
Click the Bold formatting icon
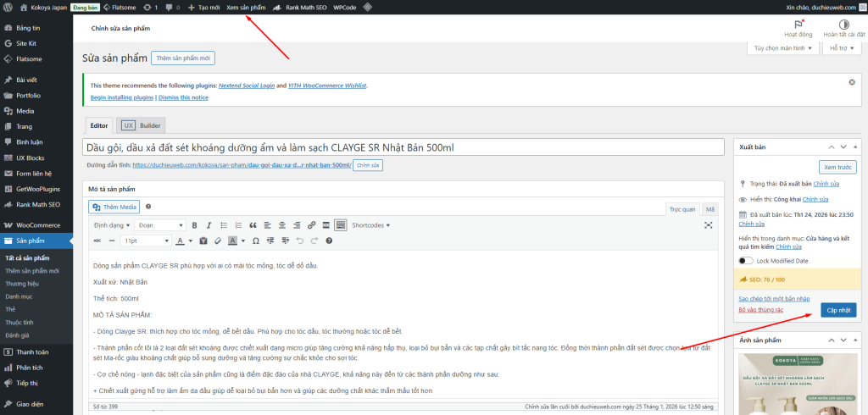[x=194, y=225]
